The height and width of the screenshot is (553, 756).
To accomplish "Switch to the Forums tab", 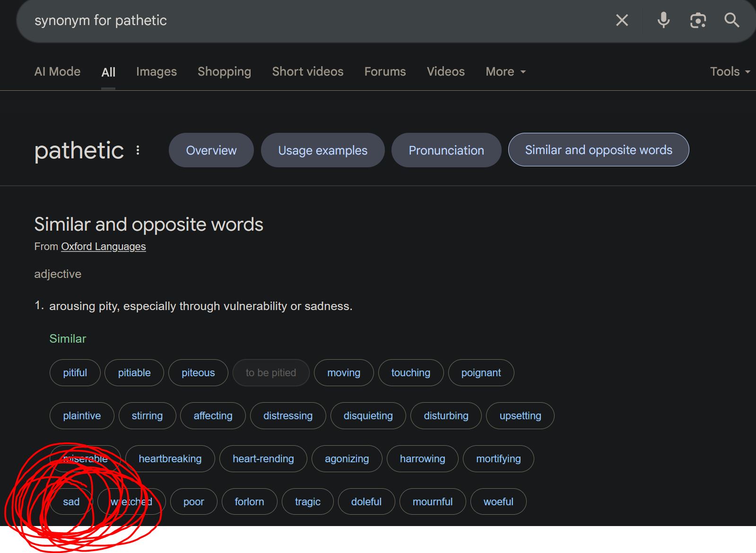I will coord(385,71).
